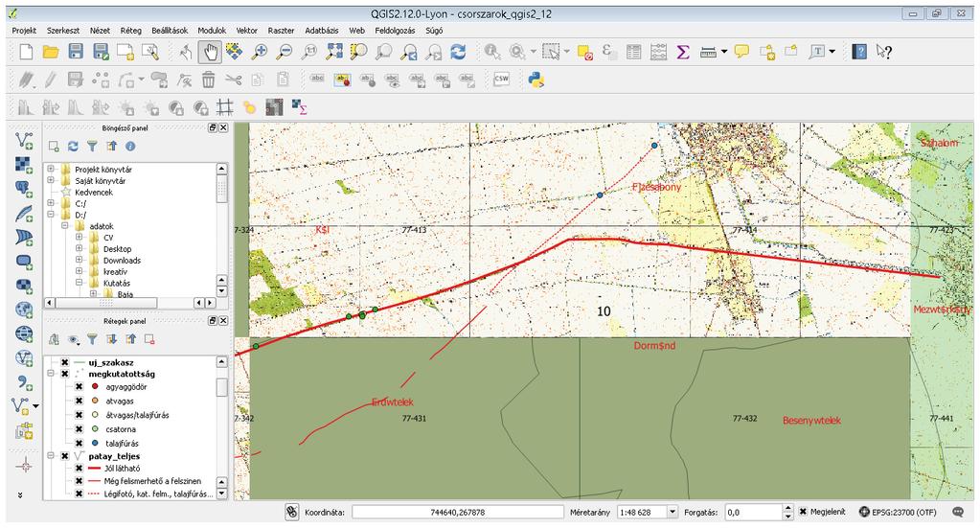Screen dimensions: 980x528
Task: Click the Add Delimited Text Layer comma icon
Action: (x=24, y=382)
